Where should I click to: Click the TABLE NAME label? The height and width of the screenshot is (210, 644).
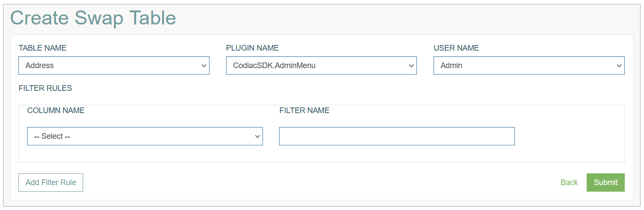(42, 48)
